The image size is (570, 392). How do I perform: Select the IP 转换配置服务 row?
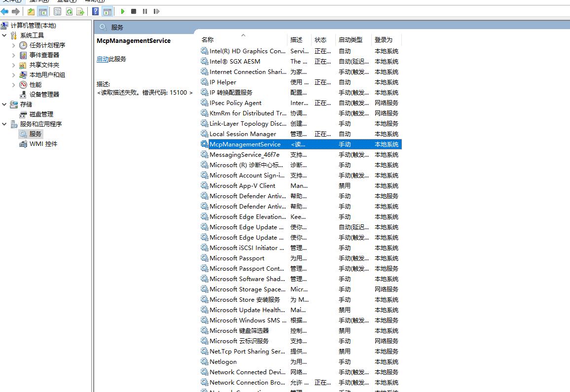pyautogui.click(x=301, y=93)
